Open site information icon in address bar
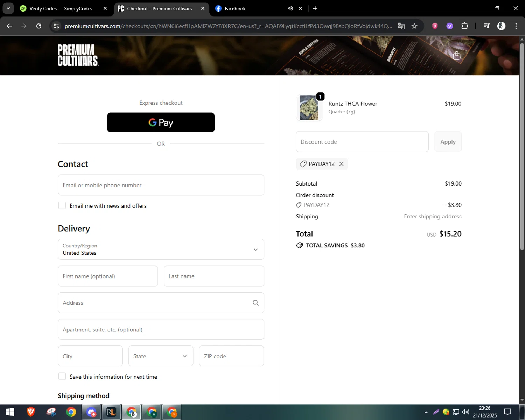 56,26
